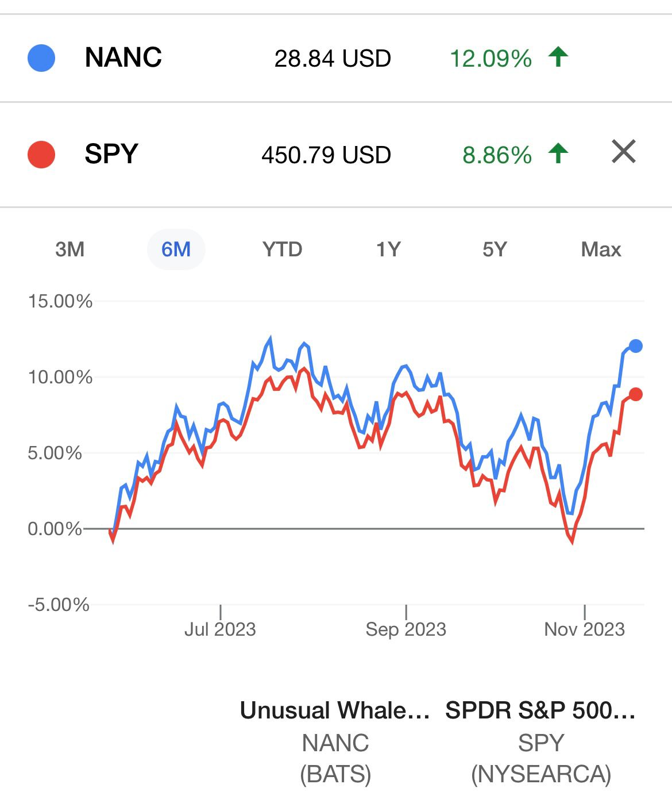This screenshot has height=811, width=672.
Task: Show the Max time range
Action: [x=601, y=249]
